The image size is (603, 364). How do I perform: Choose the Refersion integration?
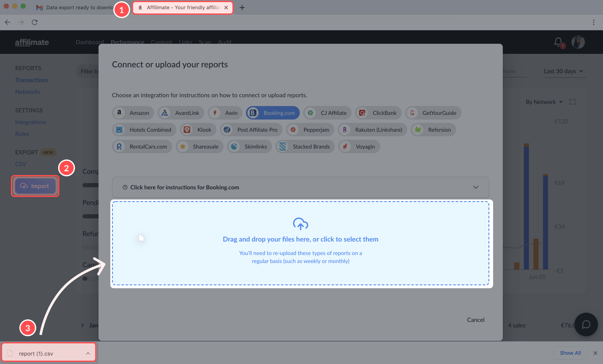[x=433, y=130]
